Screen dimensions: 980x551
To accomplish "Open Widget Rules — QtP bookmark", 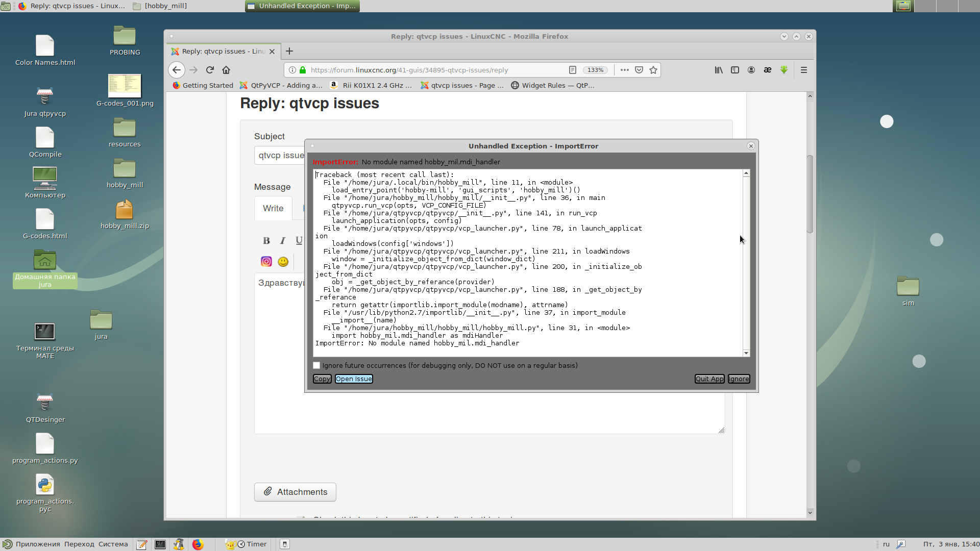I will 553,85.
